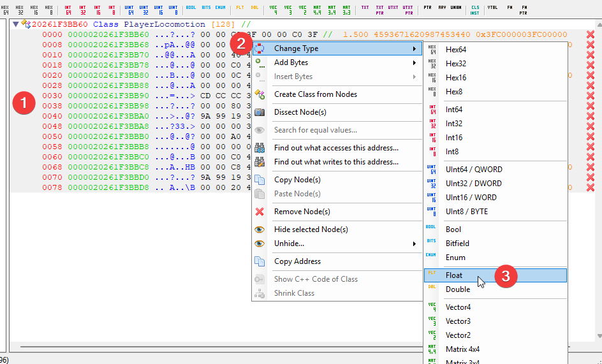Select Matrix 4x4 in the submenu

point(496,349)
